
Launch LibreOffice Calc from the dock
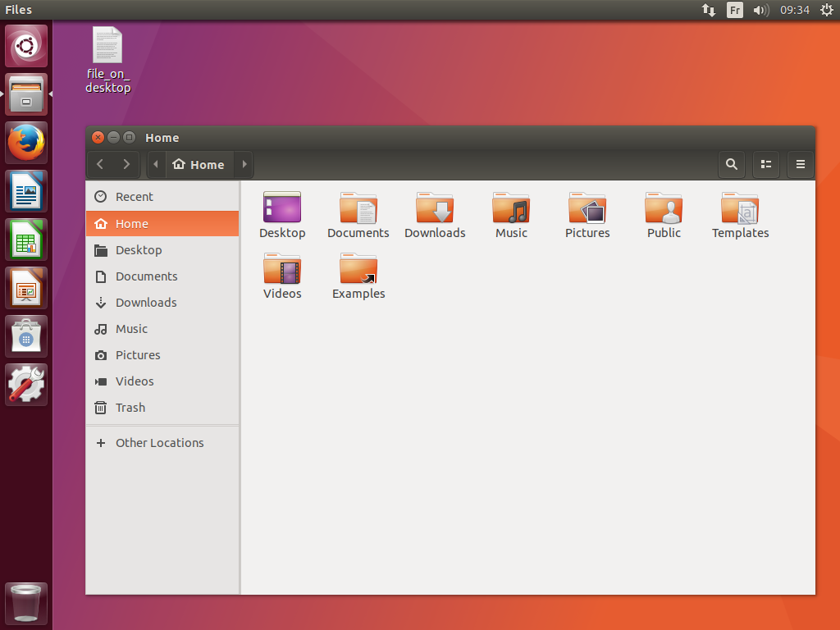pyautogui.click(x=26, y=240)
